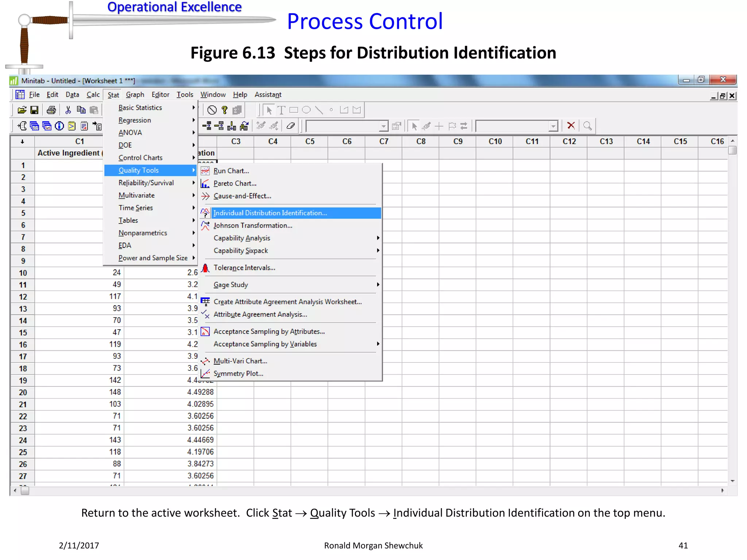Click the Print icon in toolbar
Viewport: 747px width, 560px height.
point(51,110)
